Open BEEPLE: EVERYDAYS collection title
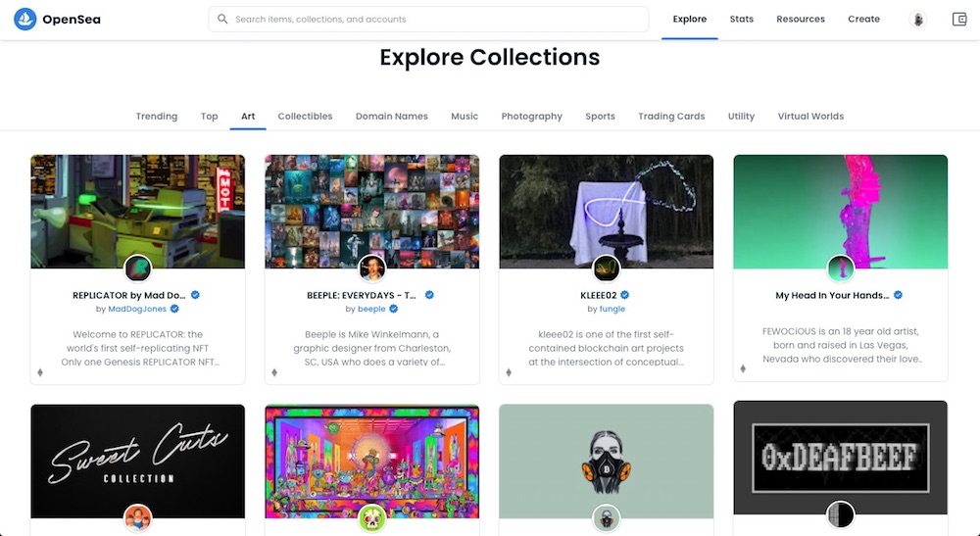This screenshot has width=980, height=536. tap(362, 295)
